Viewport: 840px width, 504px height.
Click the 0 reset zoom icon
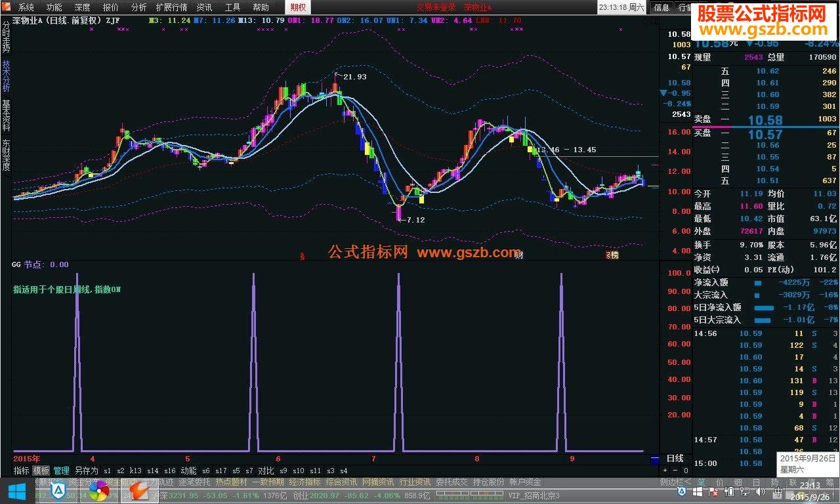pyautogui.click(x=686, y=471)
